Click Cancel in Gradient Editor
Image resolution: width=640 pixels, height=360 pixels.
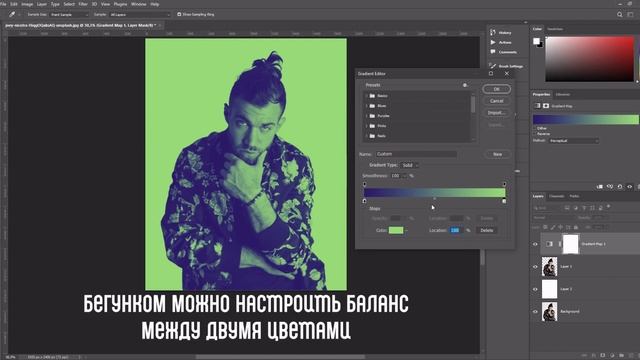[x=496, y=101]
